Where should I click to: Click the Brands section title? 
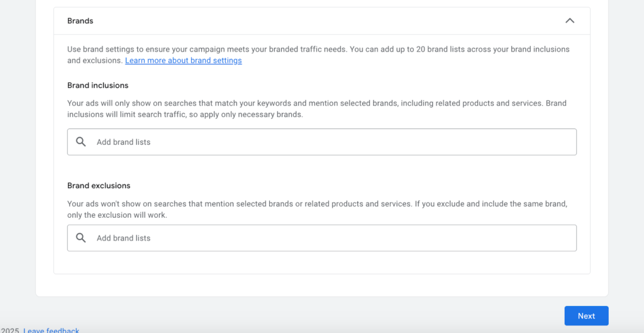click(80, 21)
